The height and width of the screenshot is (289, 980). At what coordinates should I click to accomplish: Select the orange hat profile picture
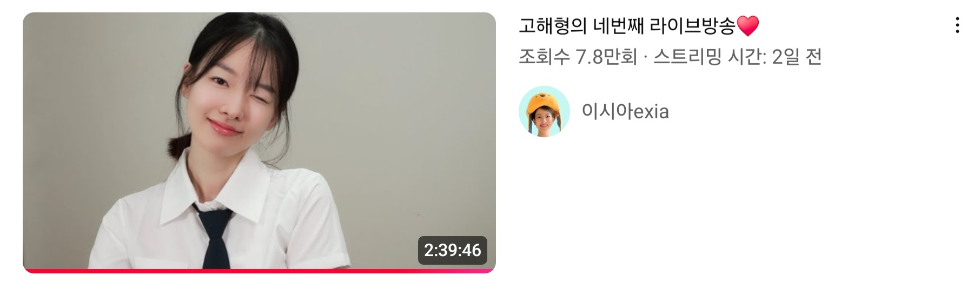[x=544, y=111]
